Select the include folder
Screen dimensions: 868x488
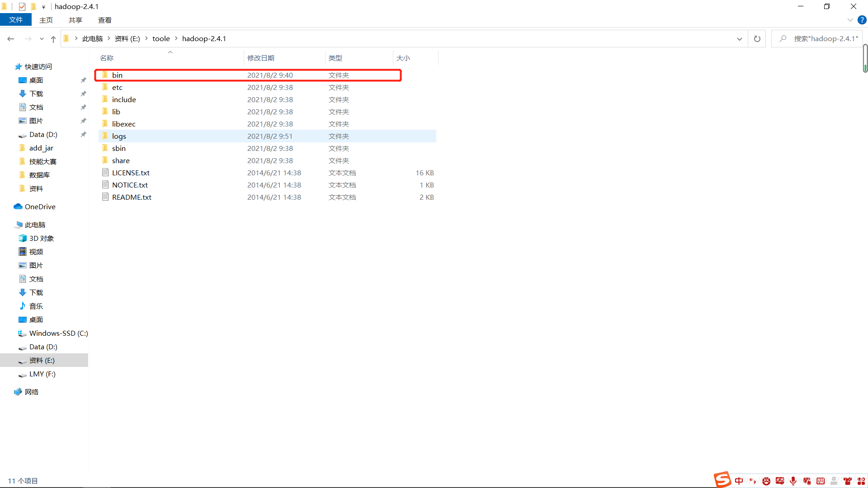pos(267,99)
